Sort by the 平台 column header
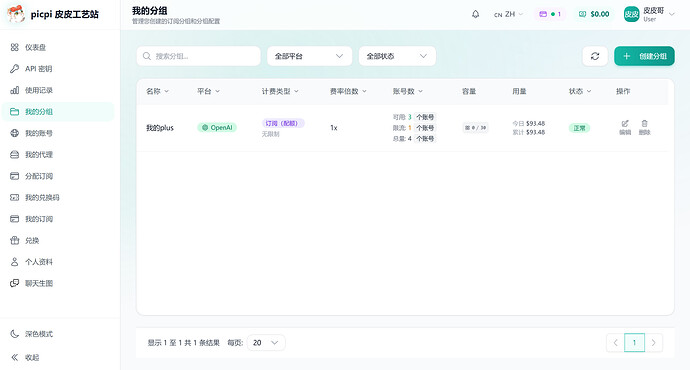The image size is (690, 370). click(208, 91)
